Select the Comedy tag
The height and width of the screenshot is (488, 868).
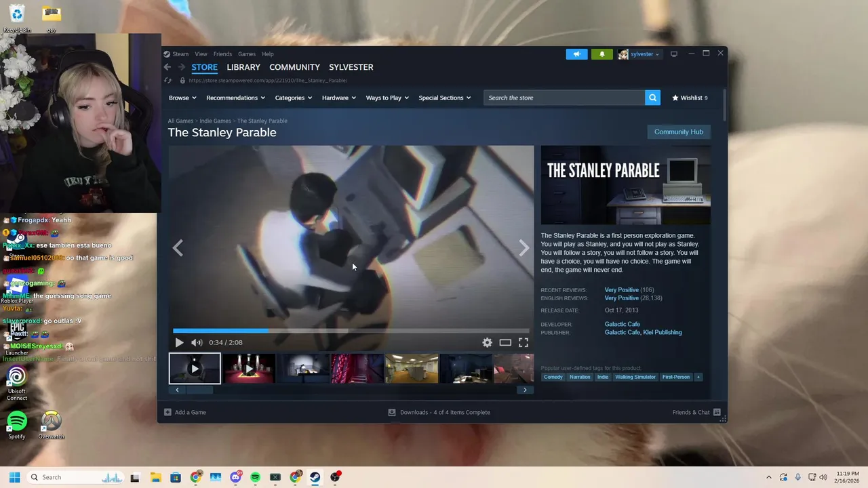[x=553, y=377]
